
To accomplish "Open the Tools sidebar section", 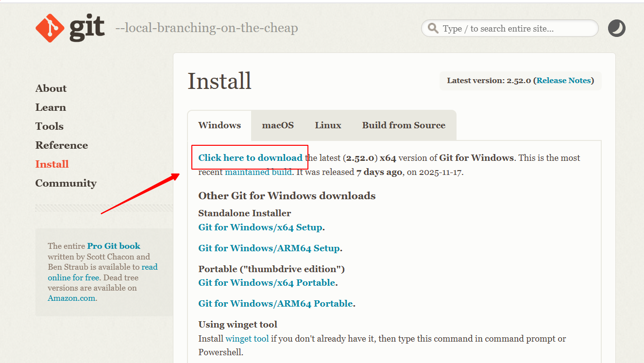I will [x=50, y=126].
